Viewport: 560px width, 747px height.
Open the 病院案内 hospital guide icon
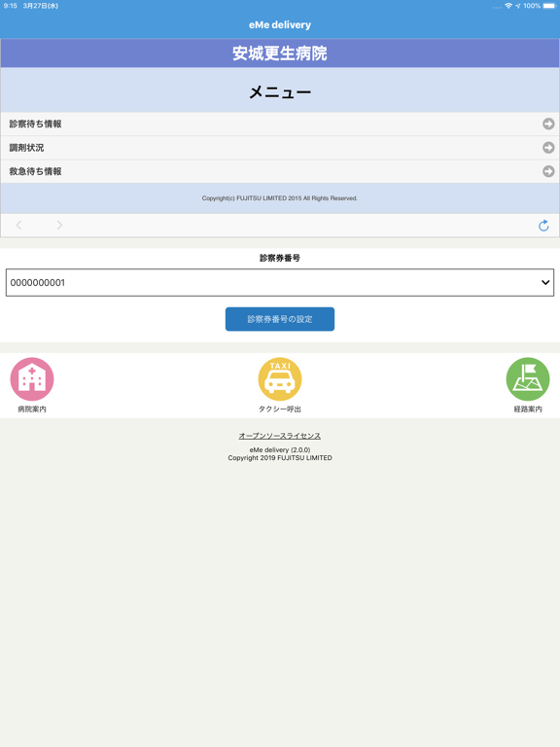(x=32, y=379)
